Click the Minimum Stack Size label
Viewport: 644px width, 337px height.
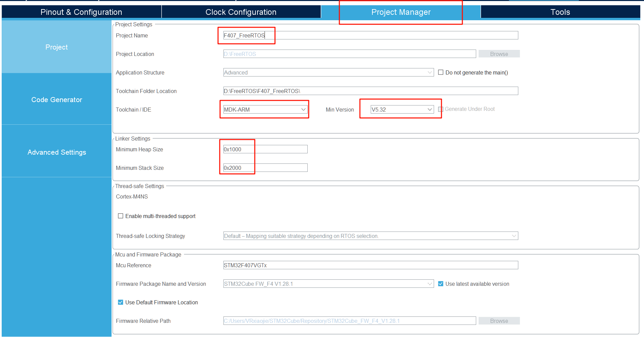140,168
